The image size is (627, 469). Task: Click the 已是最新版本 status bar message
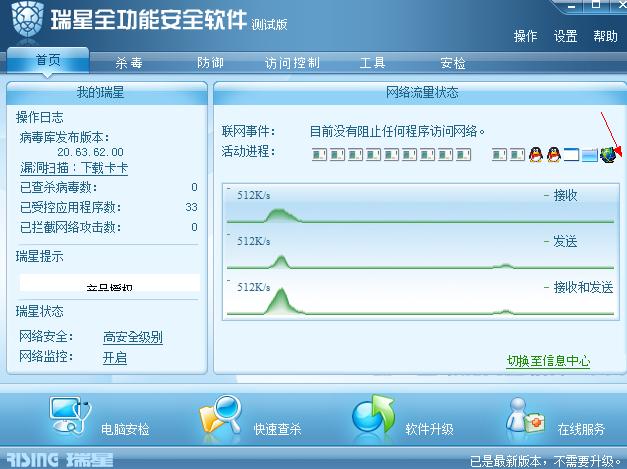tap(547, 461)
